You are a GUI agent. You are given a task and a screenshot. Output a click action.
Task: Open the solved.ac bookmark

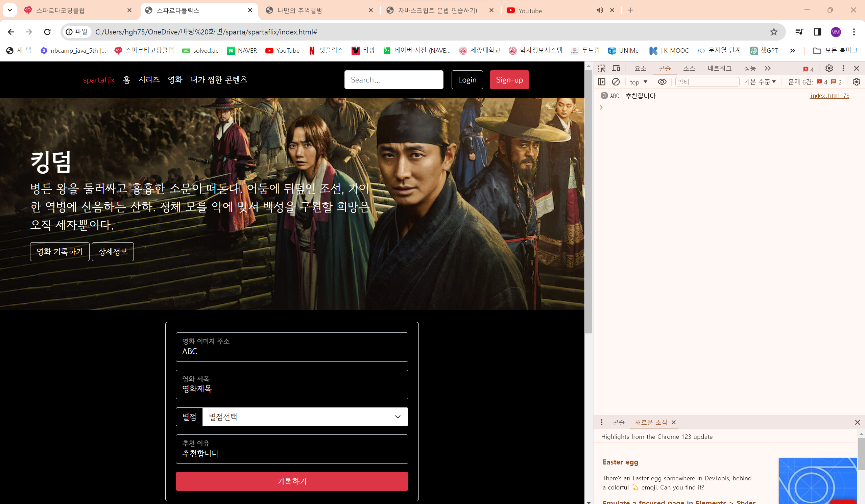point(200,50)
